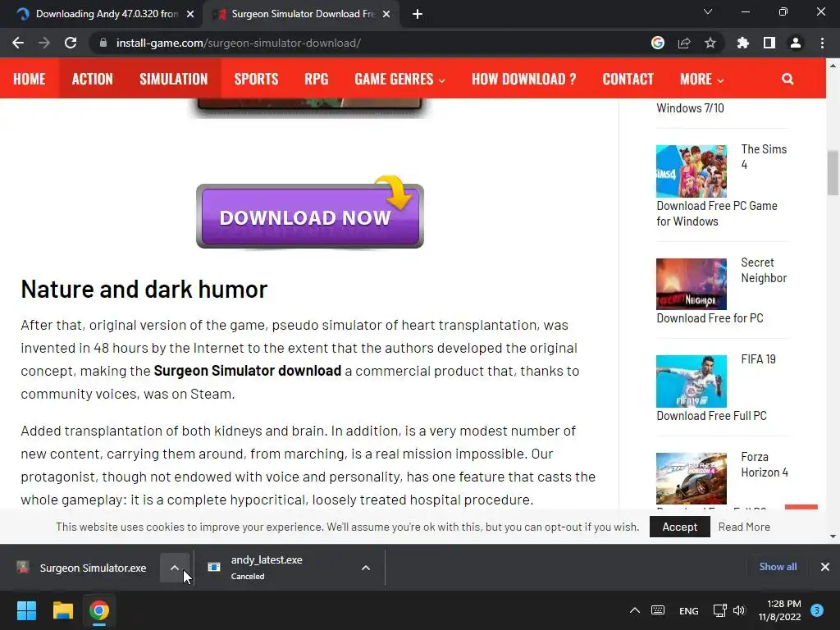Accept the cookies notice
This screenshot has width=840, height=630.
click(680, 527)
